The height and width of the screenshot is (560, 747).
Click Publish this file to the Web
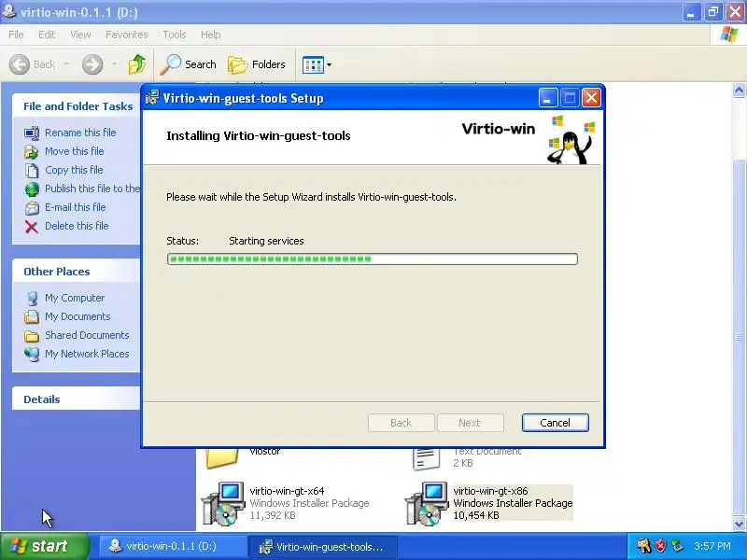92,189
